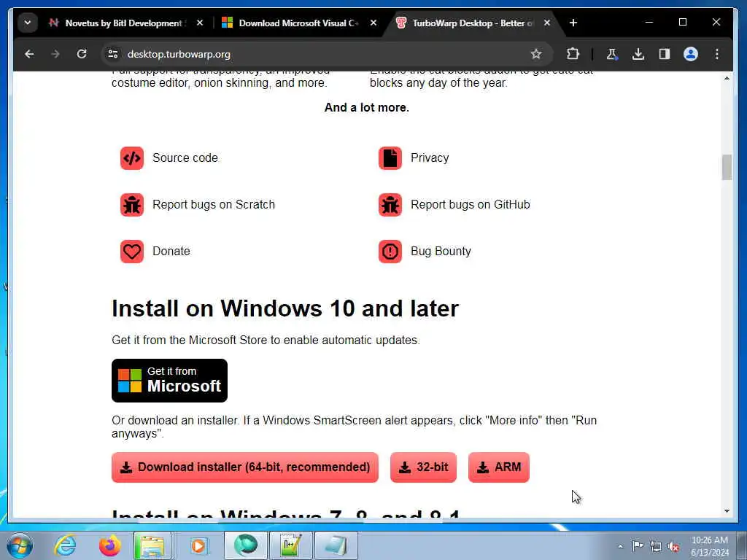
Task: Download the 64-bit recommended installer
Action: [245, 467]
